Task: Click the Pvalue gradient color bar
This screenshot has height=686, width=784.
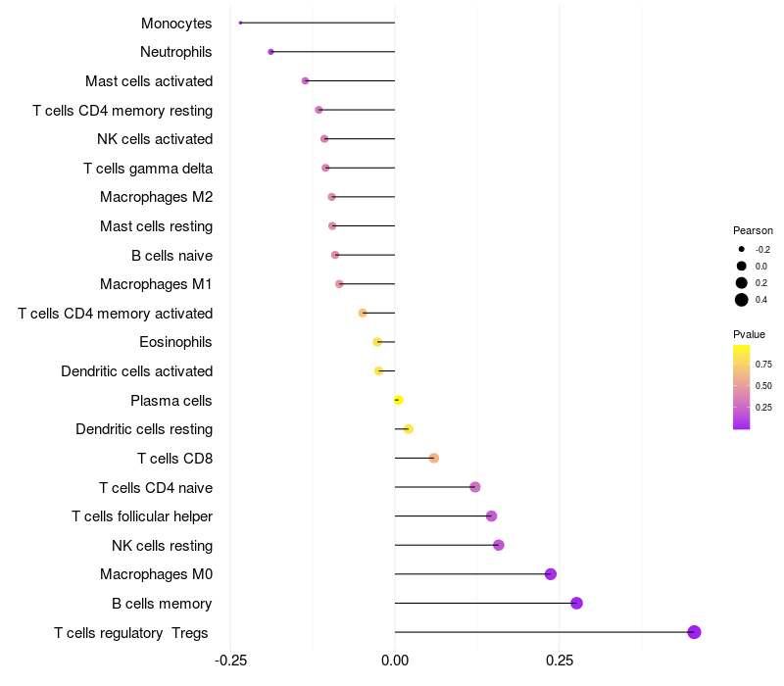Action: point(742,387)
